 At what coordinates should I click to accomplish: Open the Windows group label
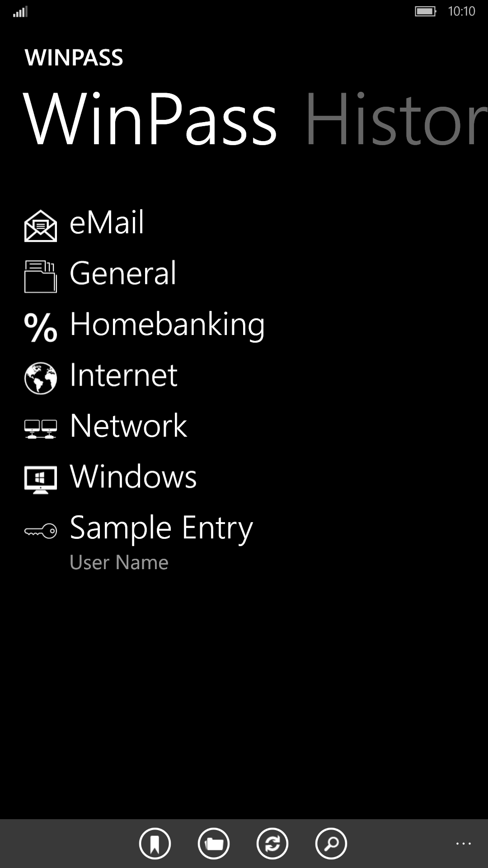click(x=133, y=476)
